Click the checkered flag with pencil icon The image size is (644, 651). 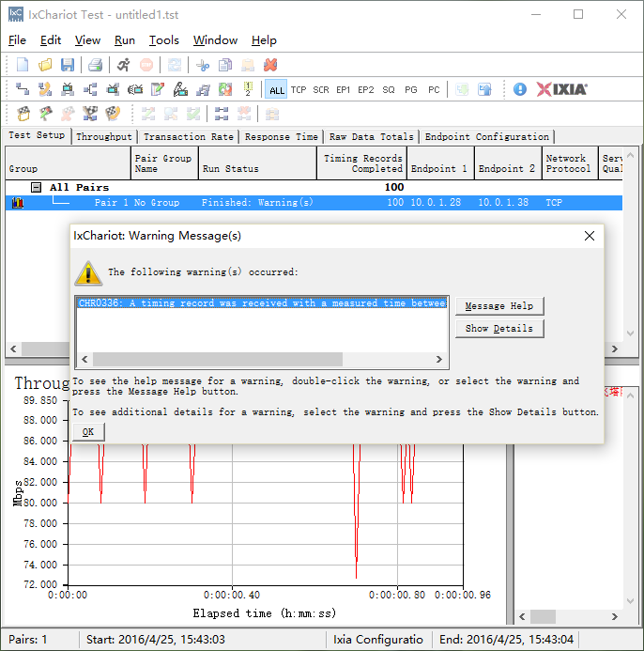(x=46, y=114)
